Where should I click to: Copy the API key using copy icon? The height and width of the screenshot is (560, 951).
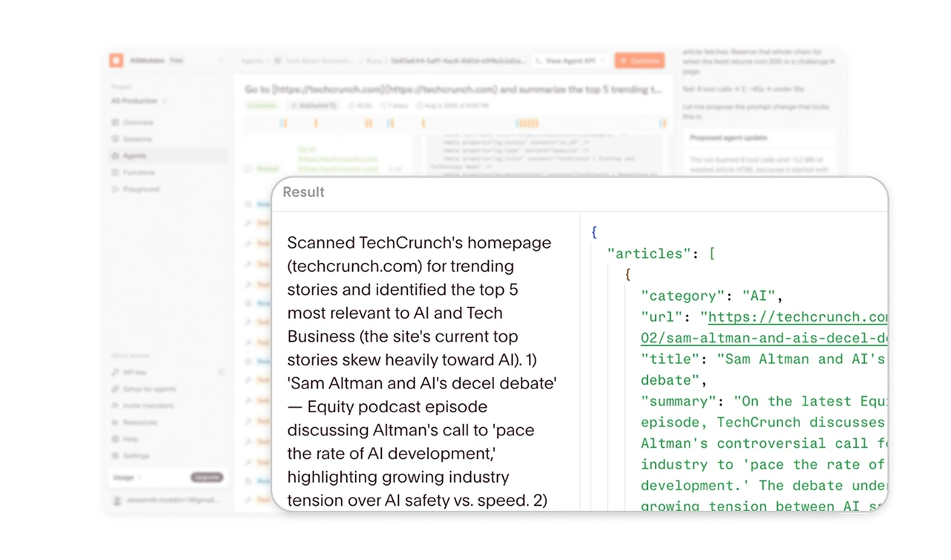(x=221, y=372)
